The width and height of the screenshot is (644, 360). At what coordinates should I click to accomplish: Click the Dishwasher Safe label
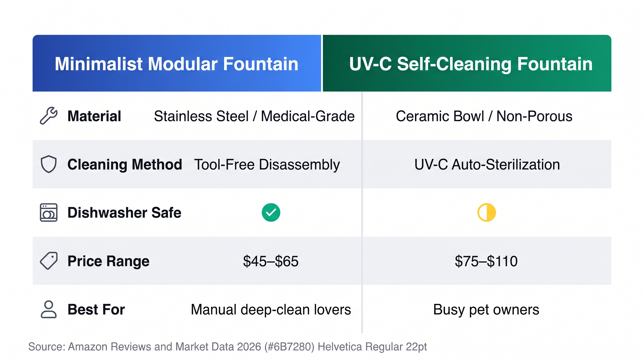(x=124, y=213)
